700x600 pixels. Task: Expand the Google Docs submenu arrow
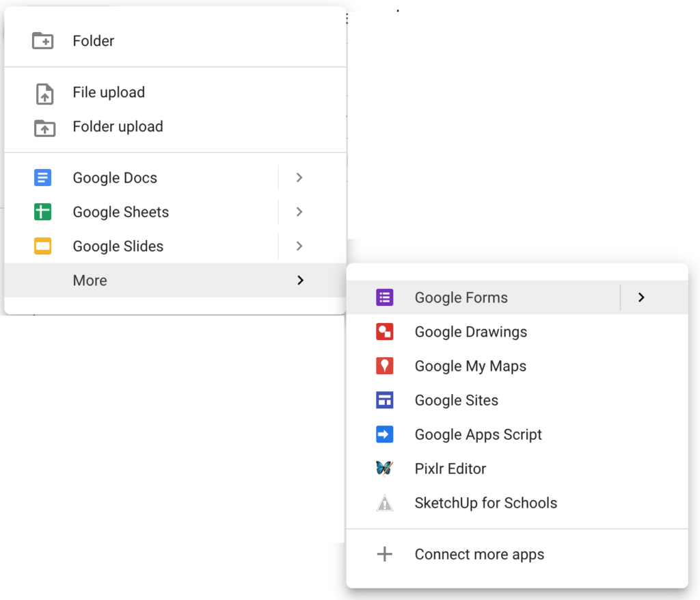299,177
